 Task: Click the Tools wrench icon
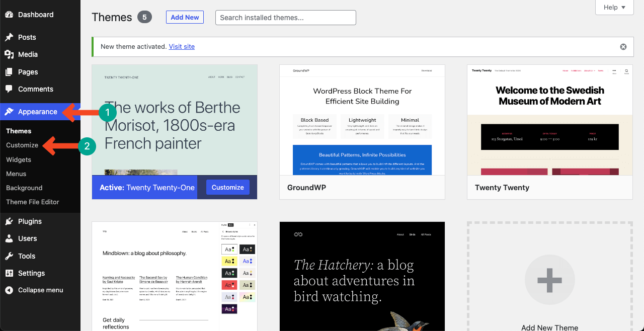click(9, 256)
